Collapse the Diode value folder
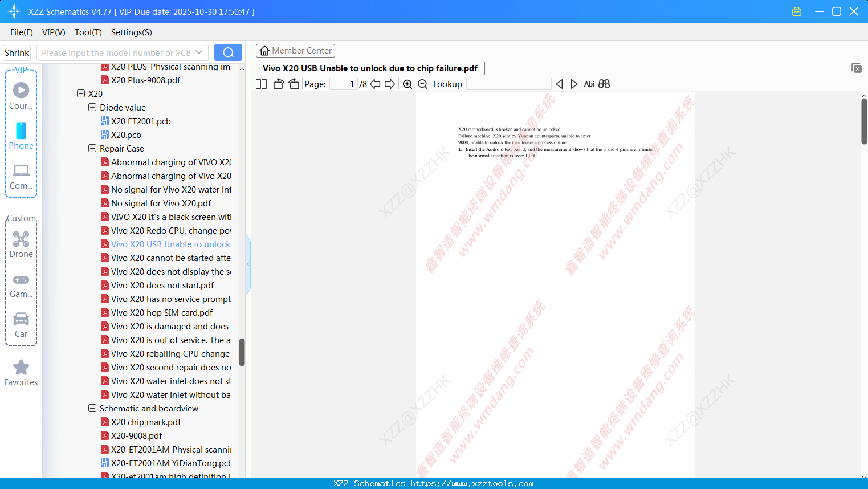The image size is (868, 489). tap(92, 107)
